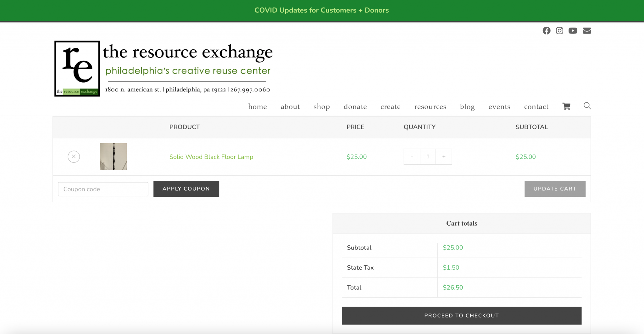Open the COVID Updates for Customers banner
Viewport: 644px width, 334px height.
coord(322,10)
